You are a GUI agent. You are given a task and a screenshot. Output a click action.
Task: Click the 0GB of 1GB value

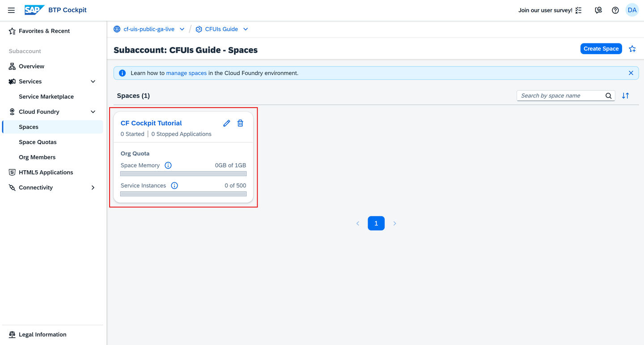(230, 165)
